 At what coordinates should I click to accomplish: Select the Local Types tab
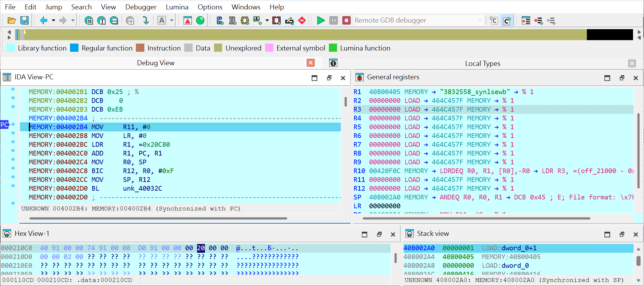(482, 63)
